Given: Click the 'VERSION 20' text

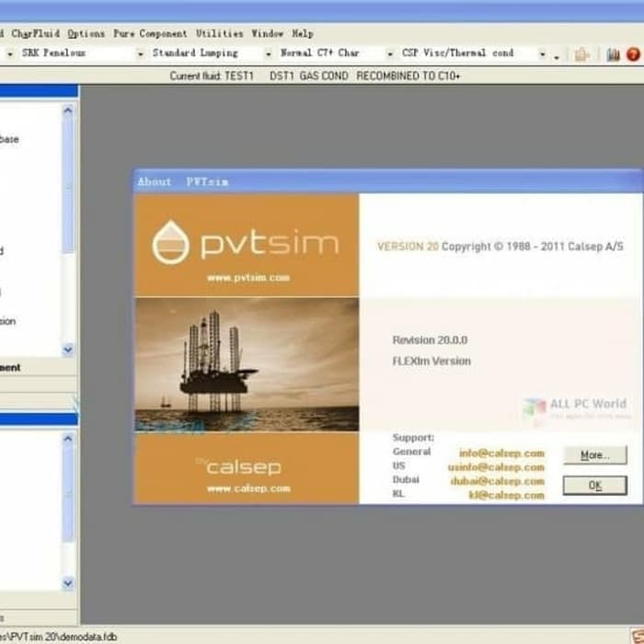Looking at the screenshot, I should 408,247.
